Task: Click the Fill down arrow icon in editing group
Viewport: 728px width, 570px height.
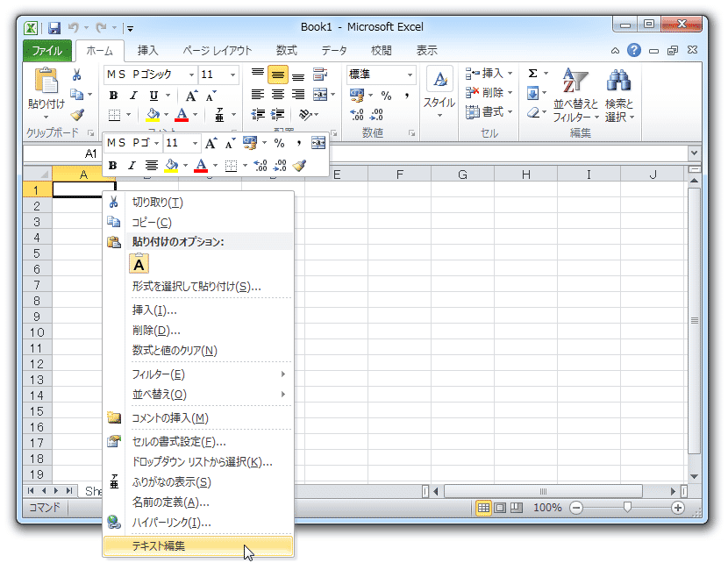Action: tap(533, 93)
